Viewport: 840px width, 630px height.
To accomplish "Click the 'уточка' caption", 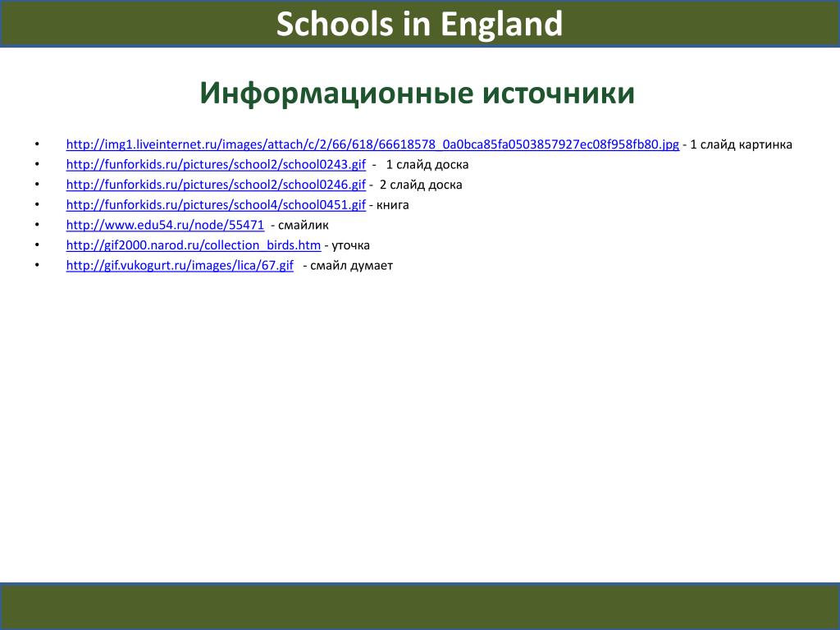I will (351, 245).
